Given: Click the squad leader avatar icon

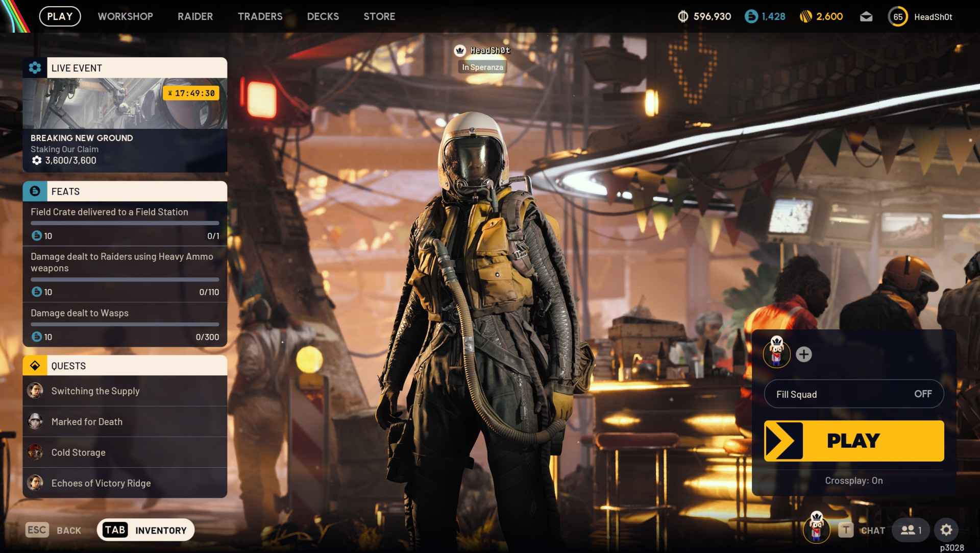Looking at the screenshot, I should (776, 352).
